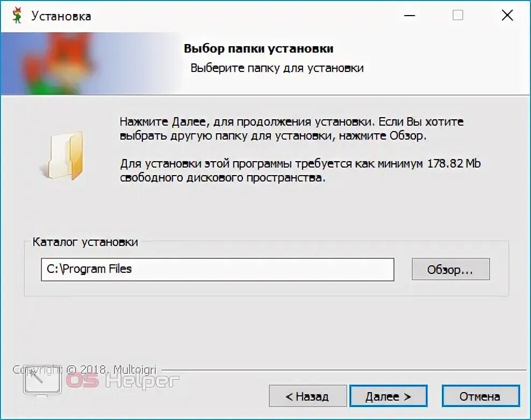Cancel setup using the Отмена button
Image resolution: width=531 pixels, height=420 pixels.
(x=480, y=396)
